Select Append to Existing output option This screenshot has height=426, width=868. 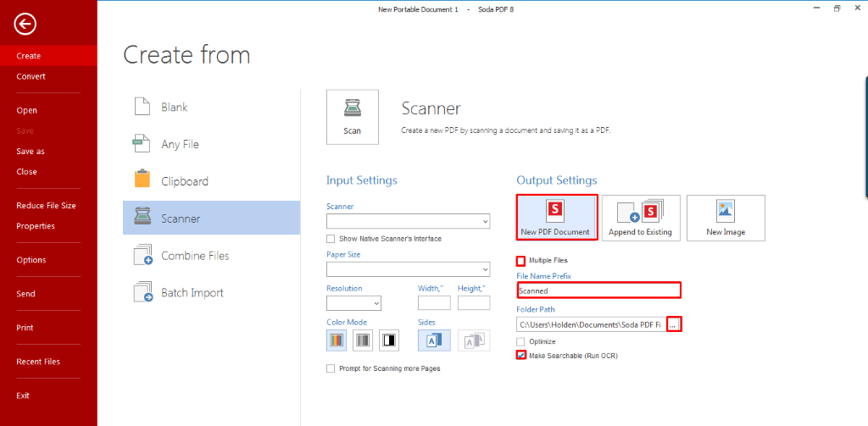pos(640,218)
